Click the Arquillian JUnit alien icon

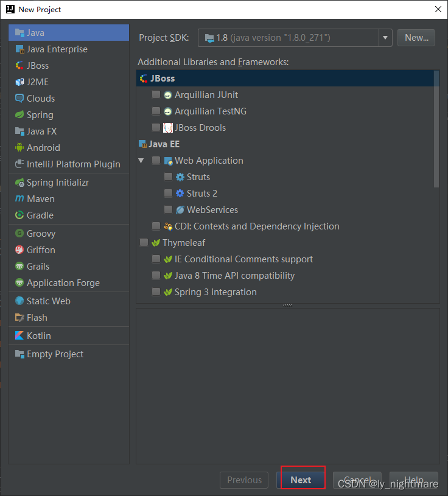point(167,95)
